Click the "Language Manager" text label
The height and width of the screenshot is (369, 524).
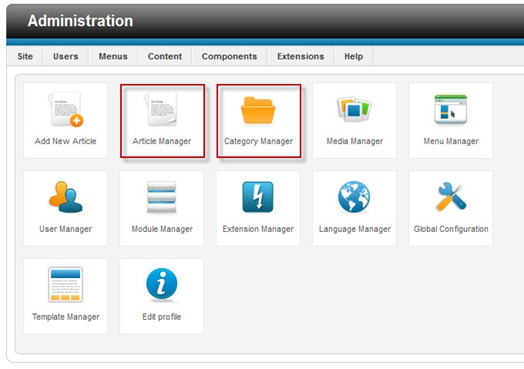[355, 229]
